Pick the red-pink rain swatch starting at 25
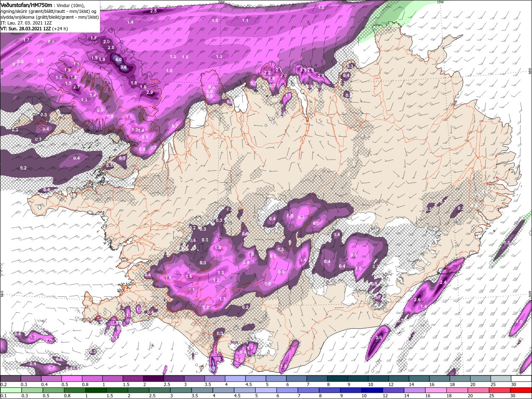Screen dimensions: 532x399 pyautogui.click(x=500, y=390)
